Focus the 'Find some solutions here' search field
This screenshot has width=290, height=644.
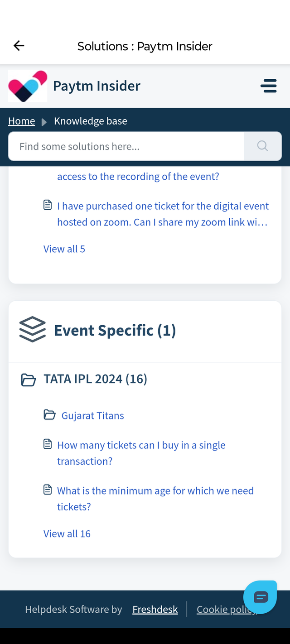tap(126, 146)
